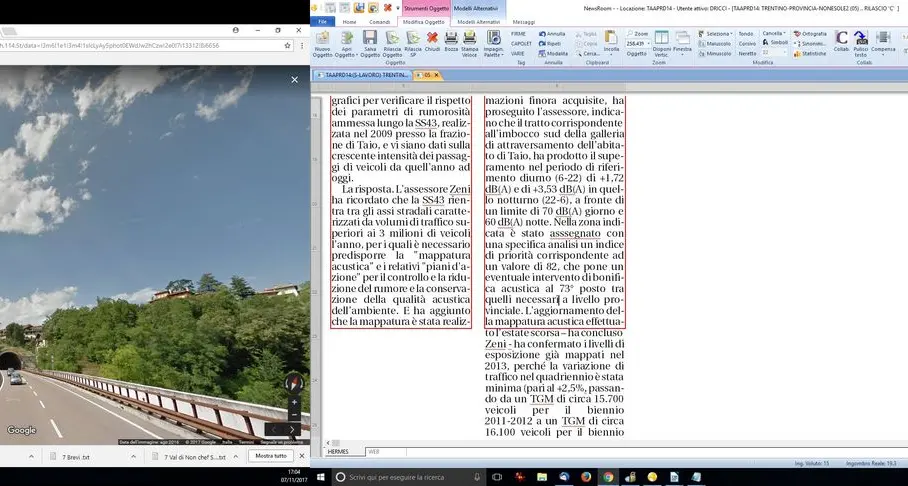Open Chrome from the Windows taskbar

click(608, 477)
